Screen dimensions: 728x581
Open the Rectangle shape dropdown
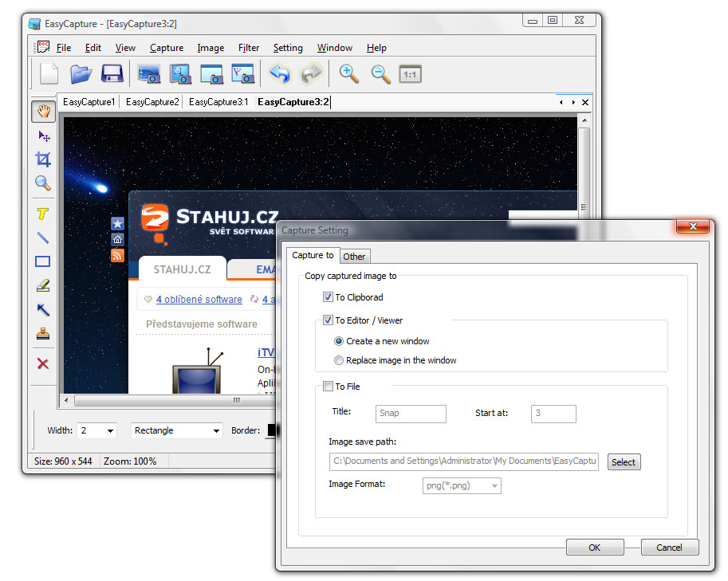tap(216, 430)
